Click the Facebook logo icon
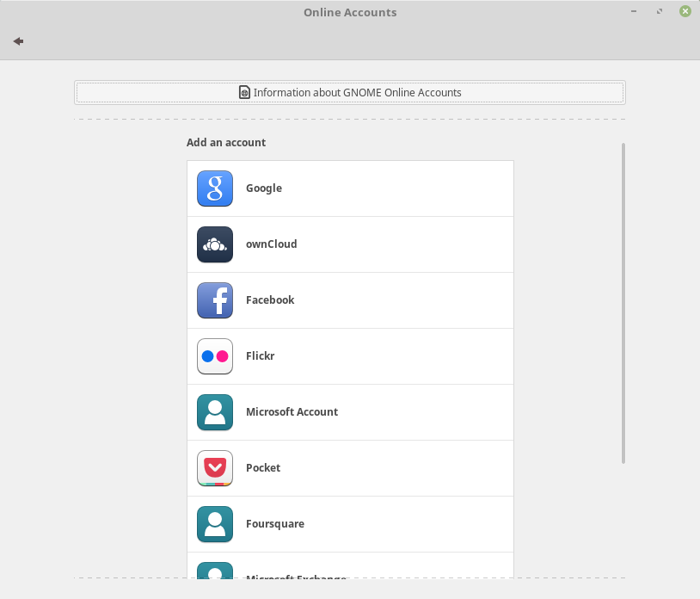The height and width of the screenshot is (599, 700). pos(215,300)
